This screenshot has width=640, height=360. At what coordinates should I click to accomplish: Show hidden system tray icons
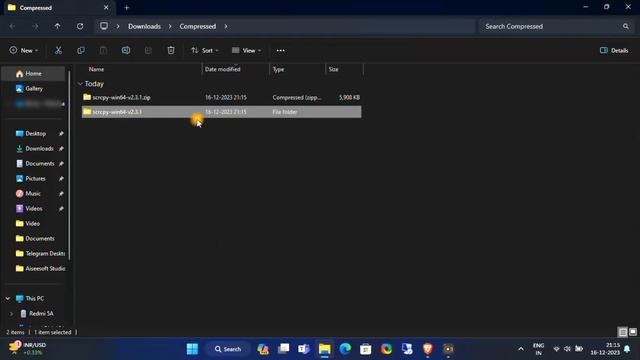[x=521, y=349]
